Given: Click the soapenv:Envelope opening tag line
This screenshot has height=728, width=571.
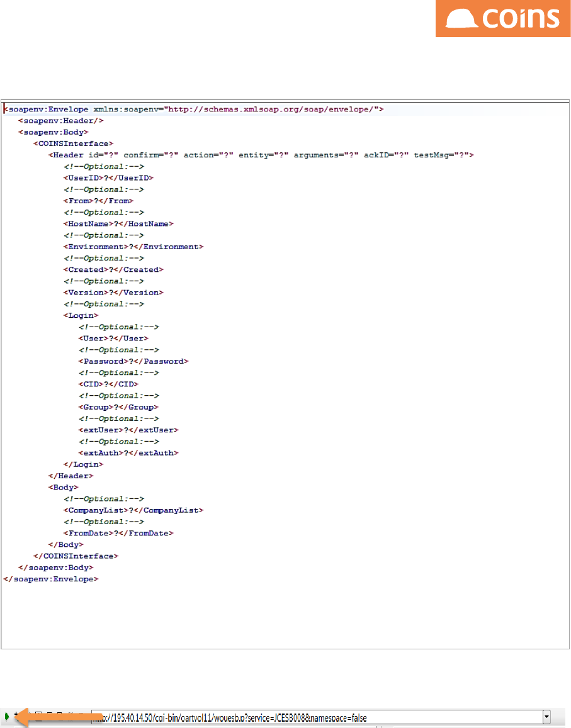Looking at the screenshot, I should [x=194, y=109].
